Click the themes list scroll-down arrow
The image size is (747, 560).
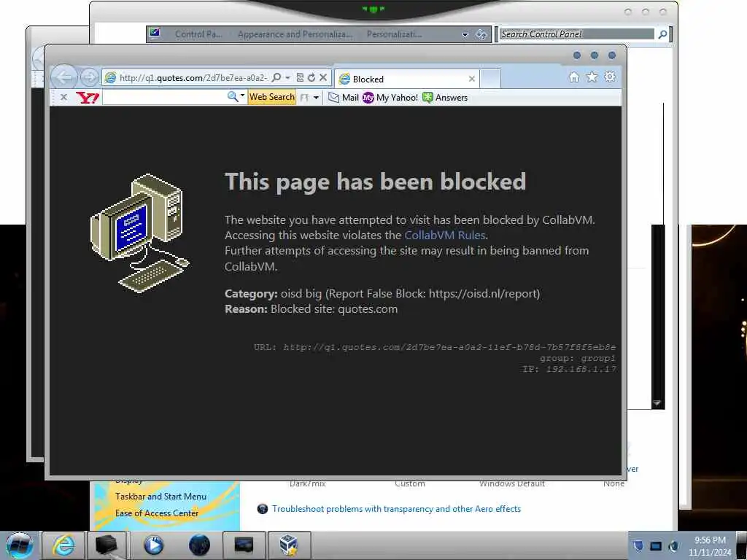(x=657, y=403)
